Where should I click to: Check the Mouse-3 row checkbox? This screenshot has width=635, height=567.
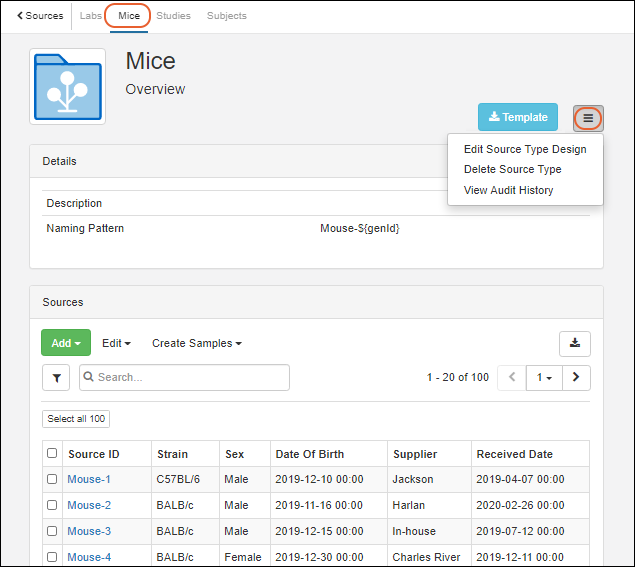click(x=52, y=532)
